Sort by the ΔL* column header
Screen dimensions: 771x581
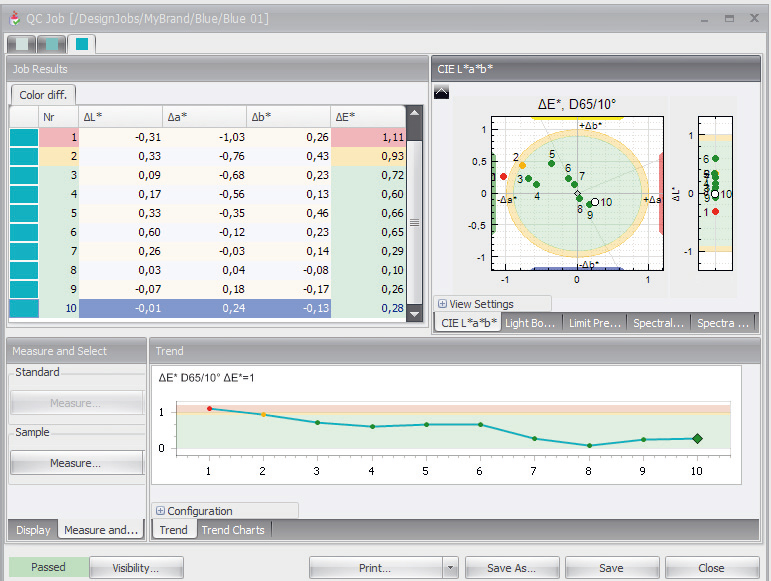tap(120, 117)
